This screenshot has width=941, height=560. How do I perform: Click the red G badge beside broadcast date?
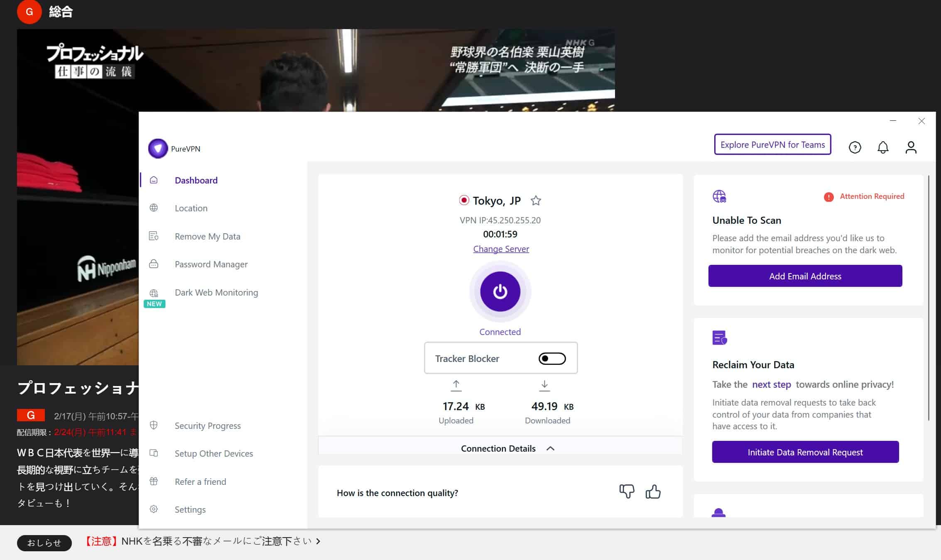pos(31,415)
